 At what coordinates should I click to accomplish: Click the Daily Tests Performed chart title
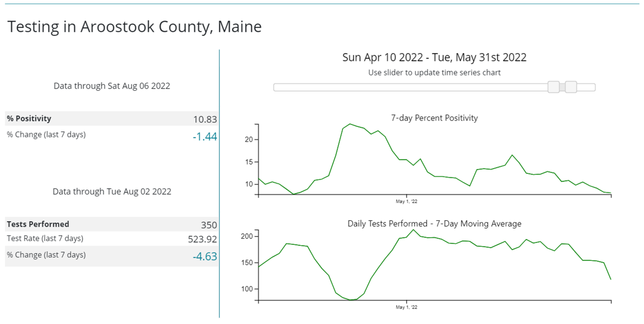pyautogui.click(x=434, y=224)
